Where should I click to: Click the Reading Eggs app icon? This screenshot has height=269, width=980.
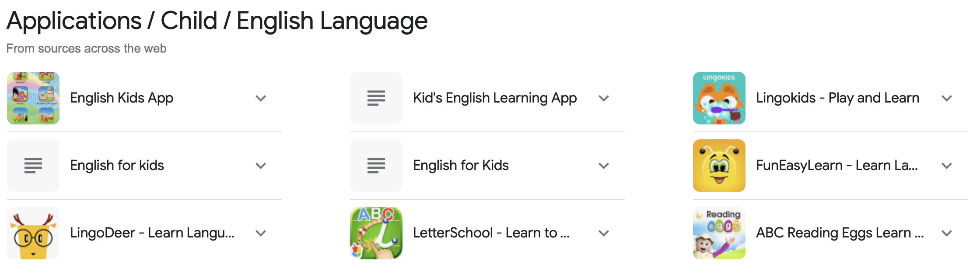point(719,233)
